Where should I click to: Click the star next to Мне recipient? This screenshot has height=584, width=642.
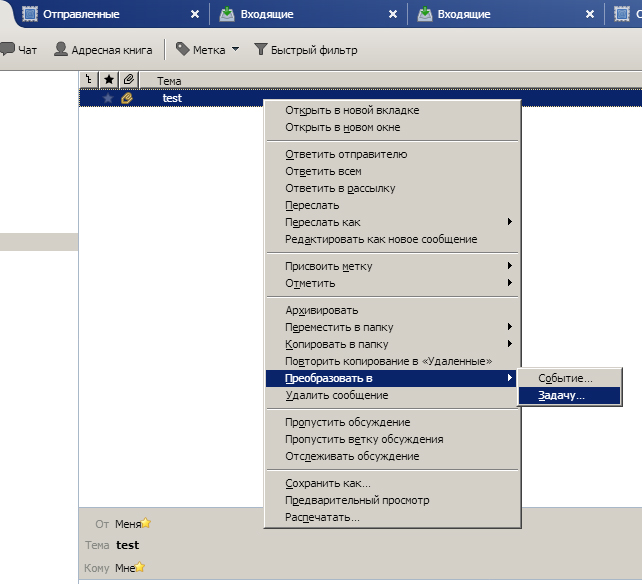140,567
